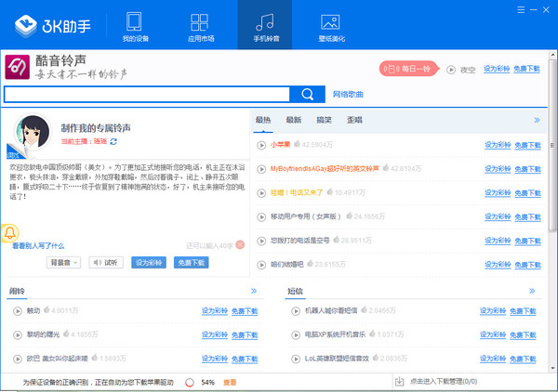Switch to the 搞笑 tab
558x392 pixels.
(x=324, y=120)
